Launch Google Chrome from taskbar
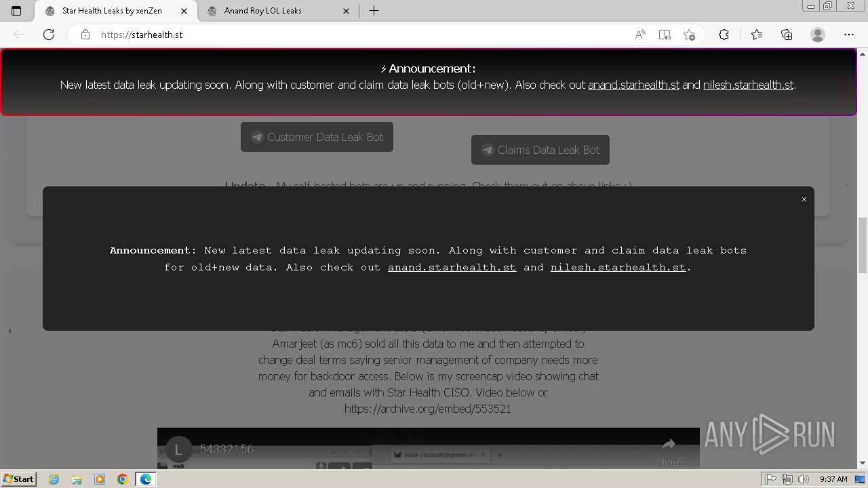868x488 pixels. pos(123,479)
